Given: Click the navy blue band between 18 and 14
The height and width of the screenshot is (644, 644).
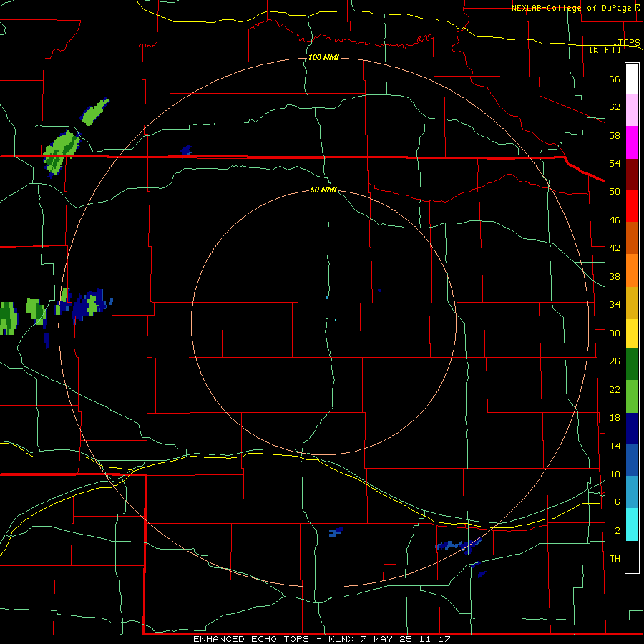Looking at the screenshot, I should [632, 429].
